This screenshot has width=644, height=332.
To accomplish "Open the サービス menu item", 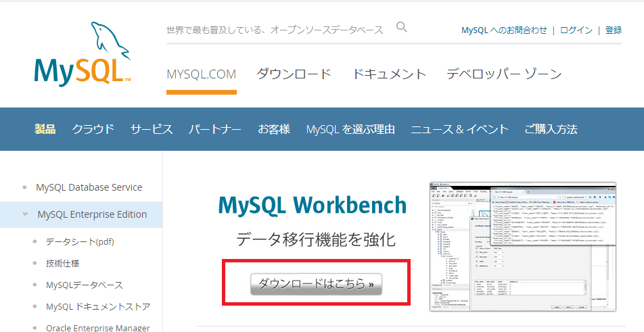I will pyautogui.click(x=152, y=129).
